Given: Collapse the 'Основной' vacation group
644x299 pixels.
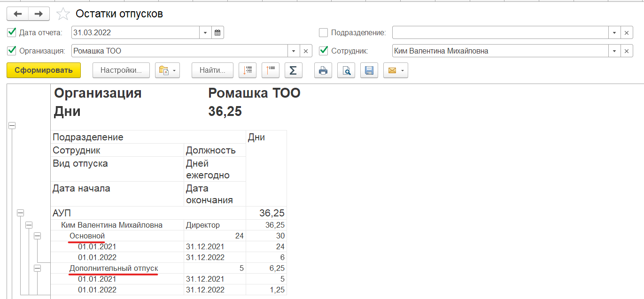Looking at the screenshot, I should click(38, 236).
